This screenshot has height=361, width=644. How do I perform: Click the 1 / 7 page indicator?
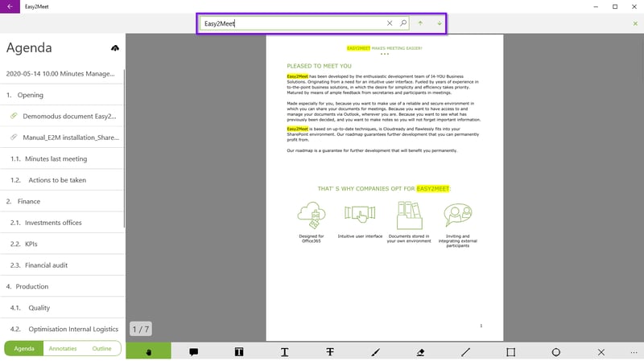coord(140,329)
